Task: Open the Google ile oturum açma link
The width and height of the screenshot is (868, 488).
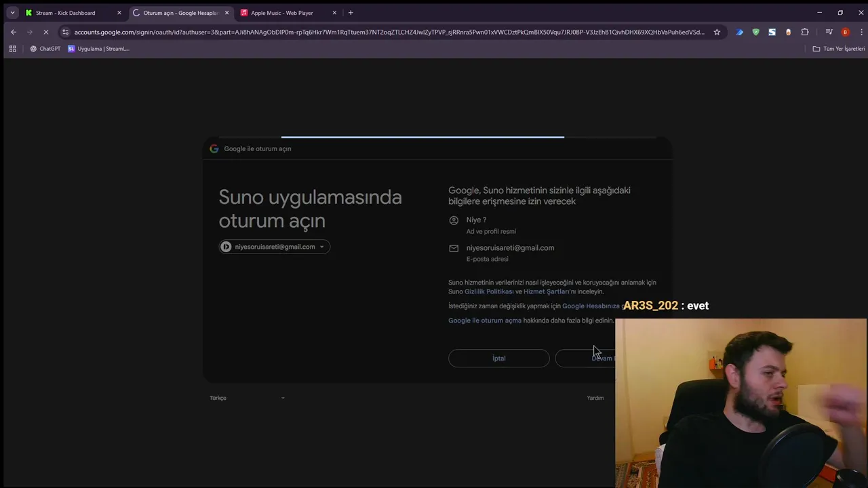Action: coord(485,321)
